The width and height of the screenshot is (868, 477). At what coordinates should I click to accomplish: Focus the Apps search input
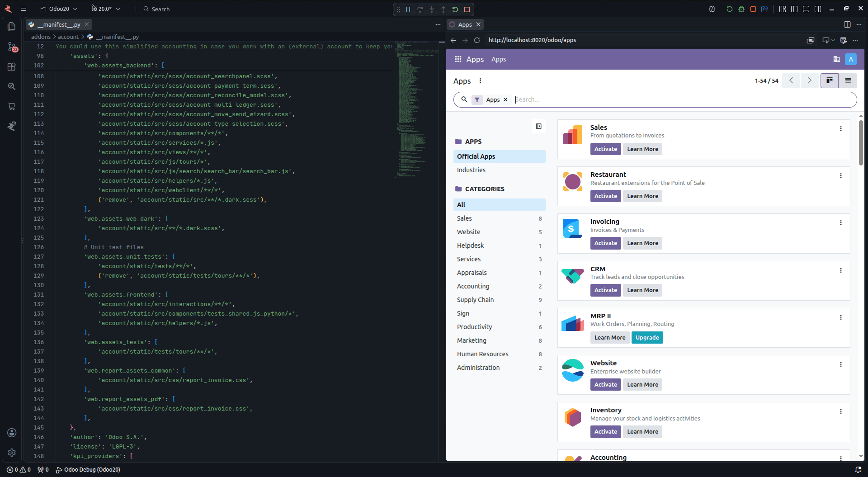(683, 99)
